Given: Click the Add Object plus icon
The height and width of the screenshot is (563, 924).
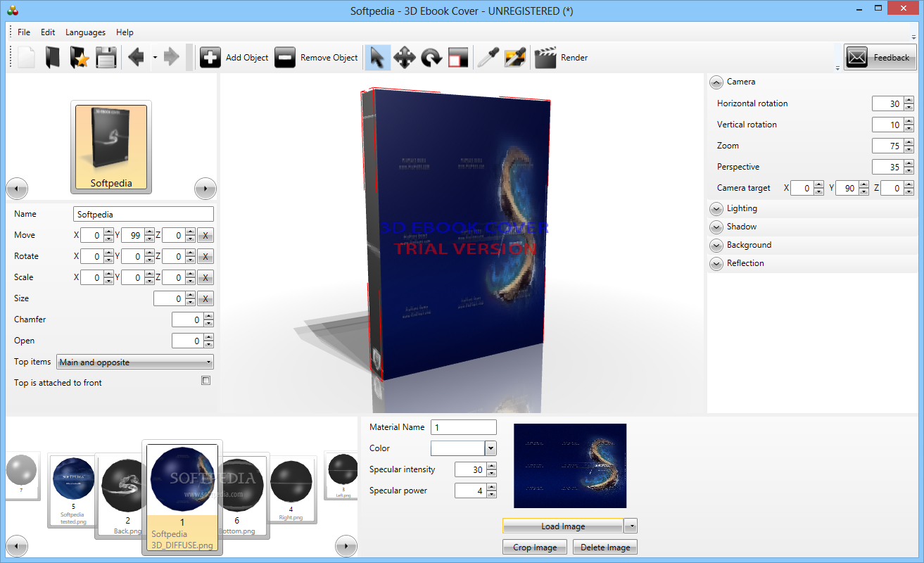Looking at the screenshot, I should [210, 58].
